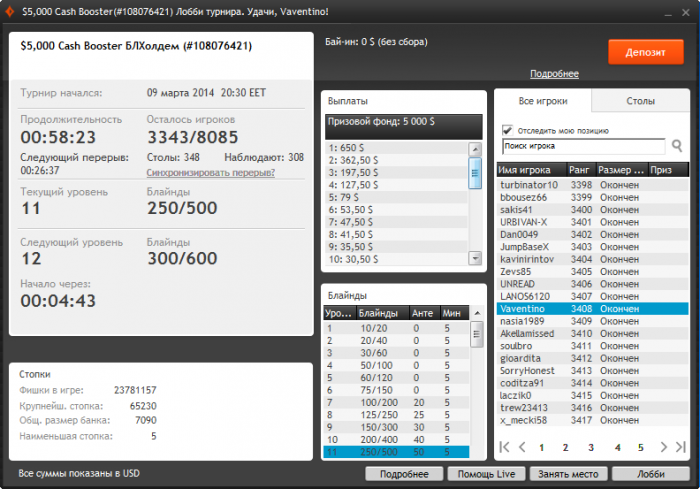Jump to last page of players list

680,447
